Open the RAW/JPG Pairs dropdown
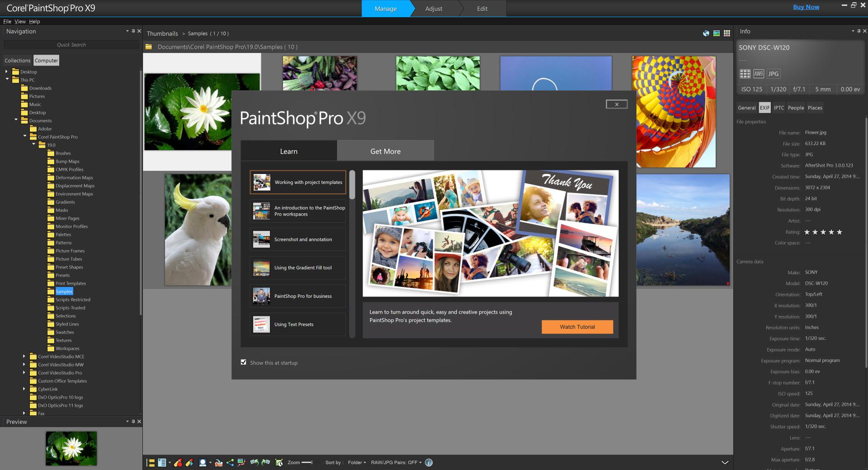The width and height of the screenshot is (868, 470). point(396,462)
